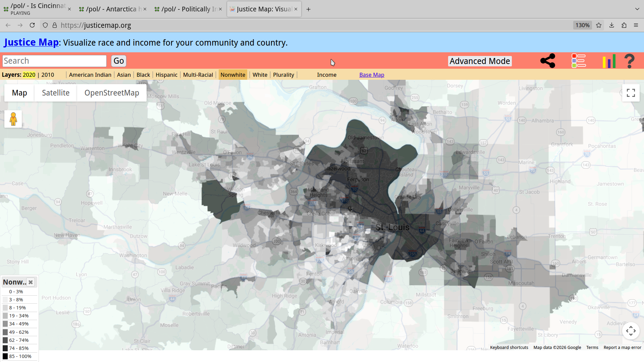Open the Firefox application menu
The image size is (644, 362).
[636, 25]
